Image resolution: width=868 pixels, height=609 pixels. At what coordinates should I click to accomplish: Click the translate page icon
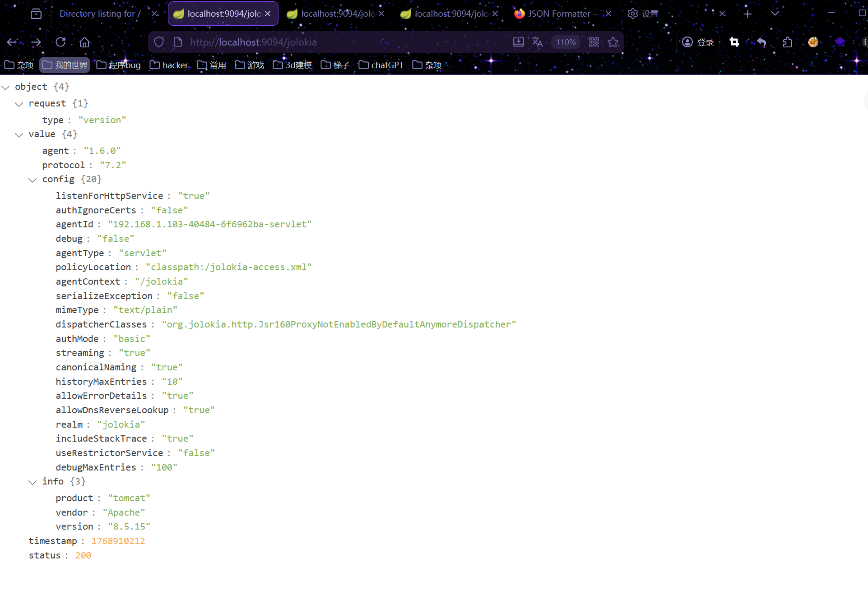click(x=537, y=42)
